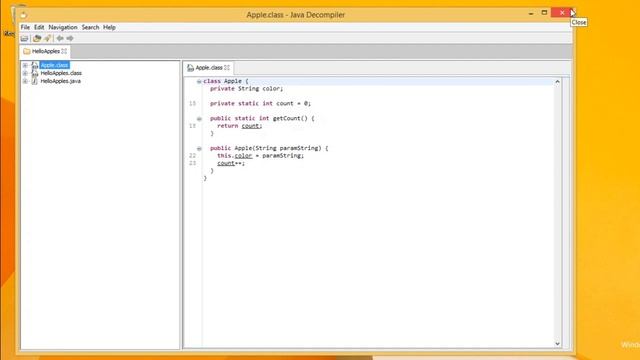
Task: Expand the Apple.class tree node
Action: coord(25,65)
